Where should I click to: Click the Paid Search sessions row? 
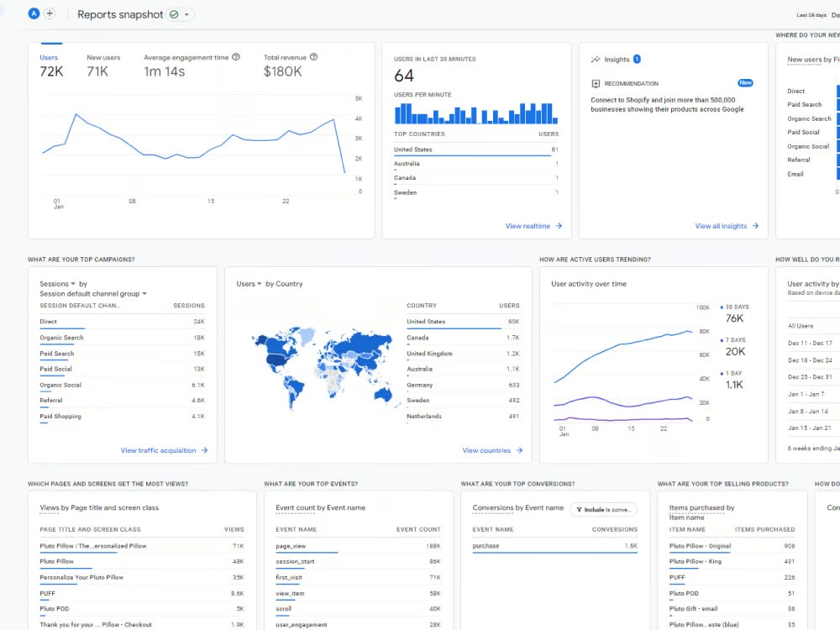pos(122,354)
